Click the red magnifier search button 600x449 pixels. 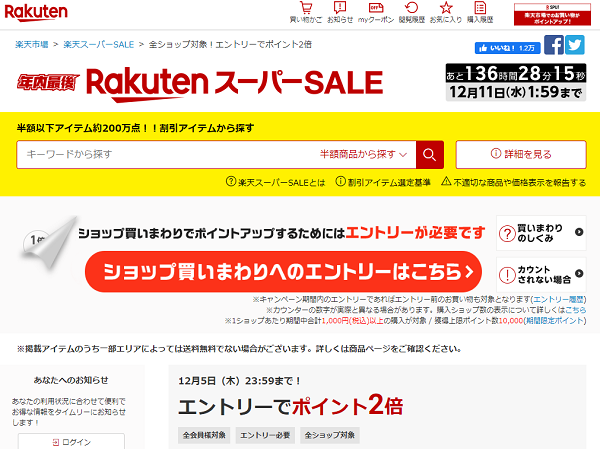coord(430,155)
